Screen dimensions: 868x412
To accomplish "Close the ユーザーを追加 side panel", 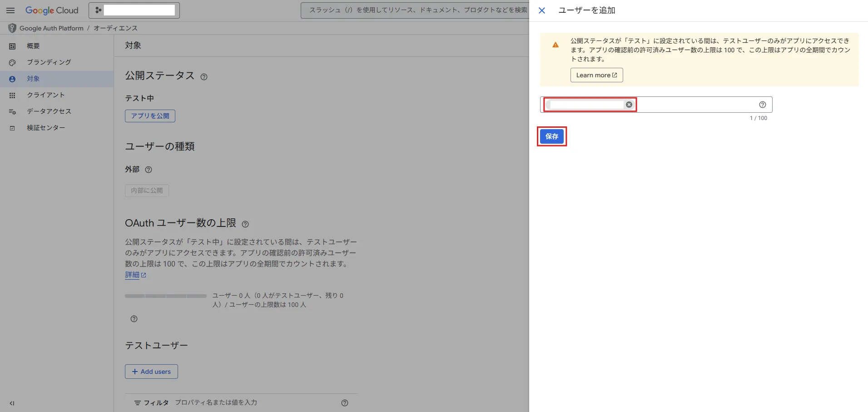I will point(542,10).
